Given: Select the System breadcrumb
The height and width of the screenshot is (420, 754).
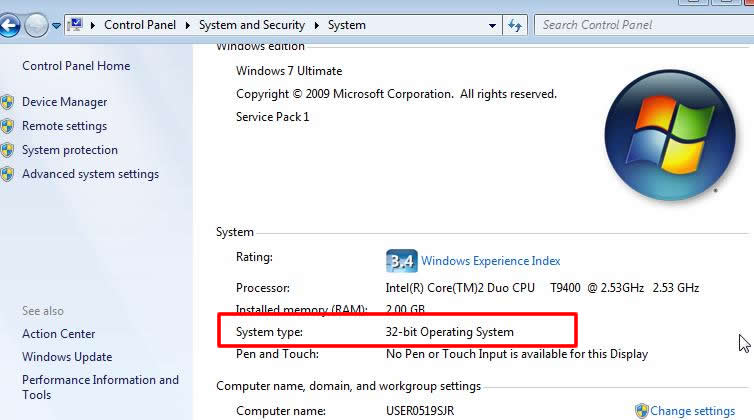Looking at the screenshot, I should pos(347,25).
